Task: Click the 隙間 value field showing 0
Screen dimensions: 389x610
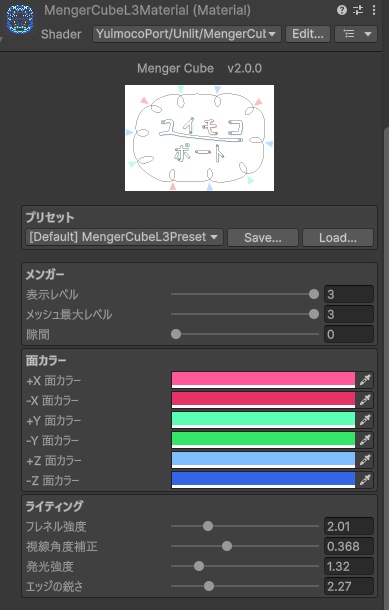Action: pyautogui.click(x=349, y=334)
